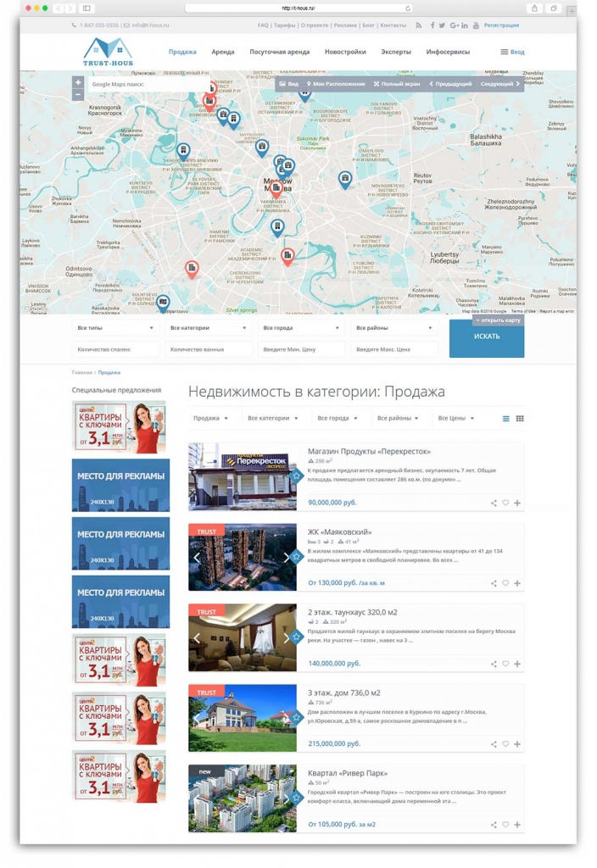Viewport: 597px width, 868px height.
Task: Open the Квартал «Ривер Парк» photo thumbnail
Action: coord(242,798)
